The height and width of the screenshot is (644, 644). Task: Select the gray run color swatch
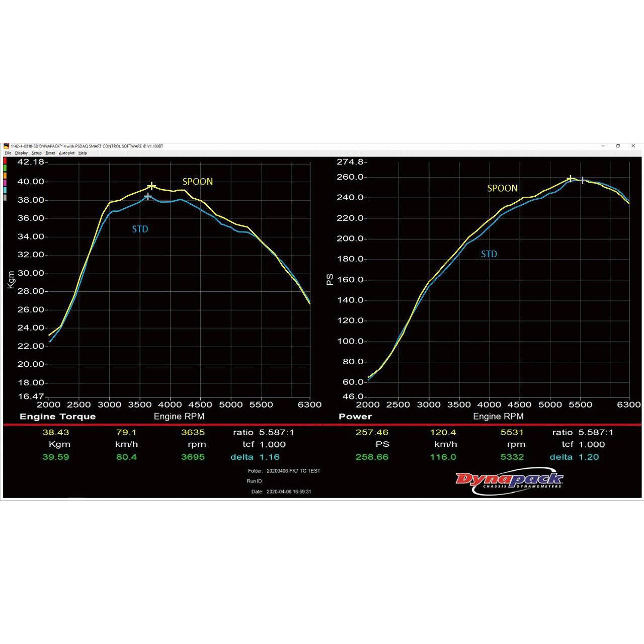click(x=5, y=198)
